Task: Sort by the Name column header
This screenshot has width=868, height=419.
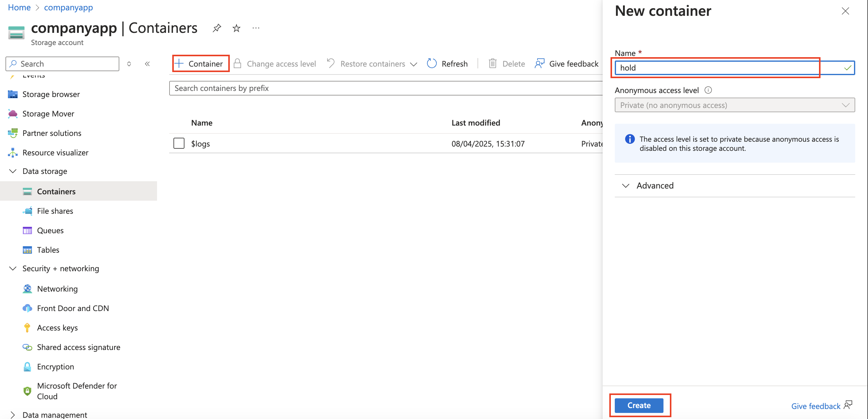Action: point(202,123)
